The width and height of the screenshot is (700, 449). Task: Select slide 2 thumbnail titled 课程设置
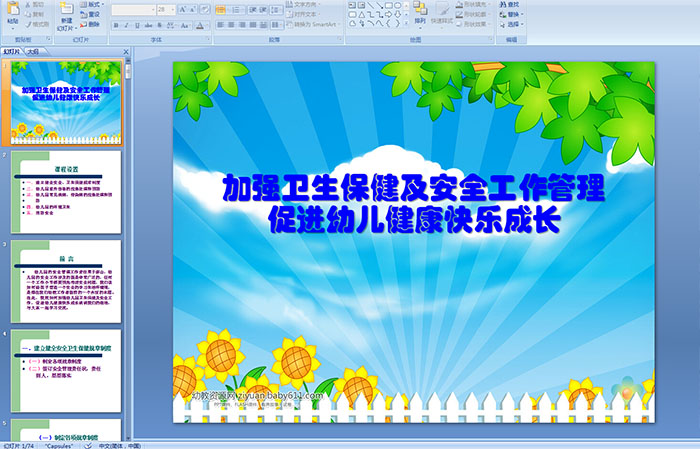coord(66,192)
